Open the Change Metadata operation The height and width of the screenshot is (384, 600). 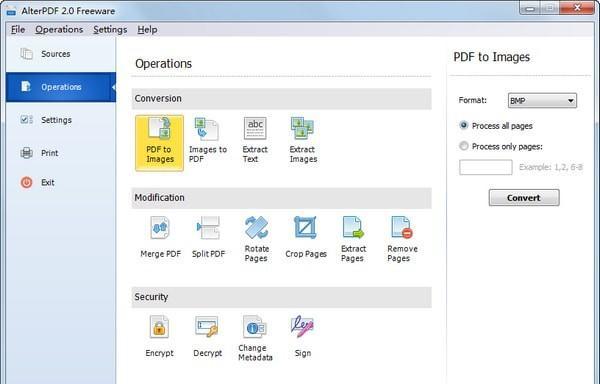255,338
